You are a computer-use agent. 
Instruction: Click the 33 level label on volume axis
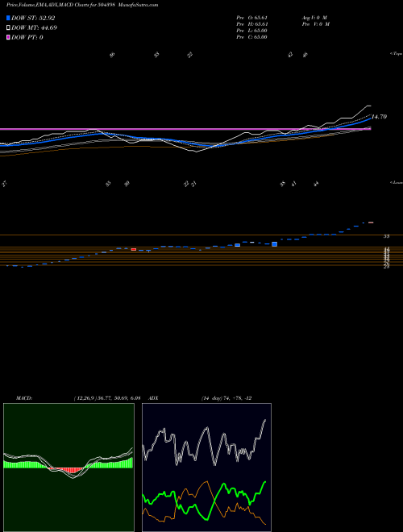point(386,236)
